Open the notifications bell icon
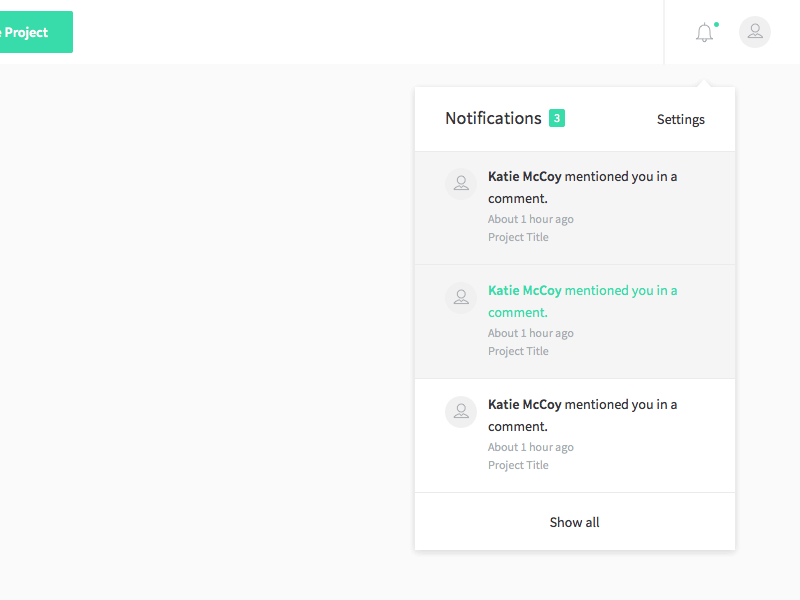The image size is (800, 600). tap(705, 33)
